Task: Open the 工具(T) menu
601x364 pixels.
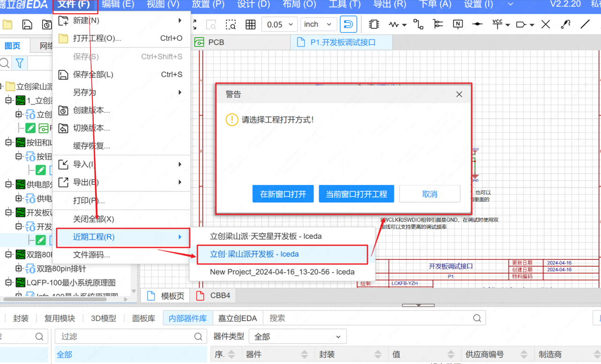Action: [x=345, y=5]
